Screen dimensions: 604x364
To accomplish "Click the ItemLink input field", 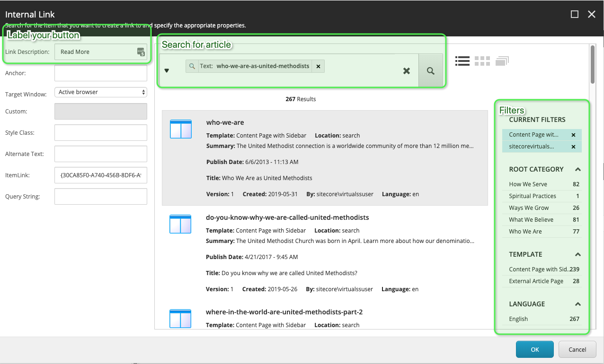I will tap(101, 175).
